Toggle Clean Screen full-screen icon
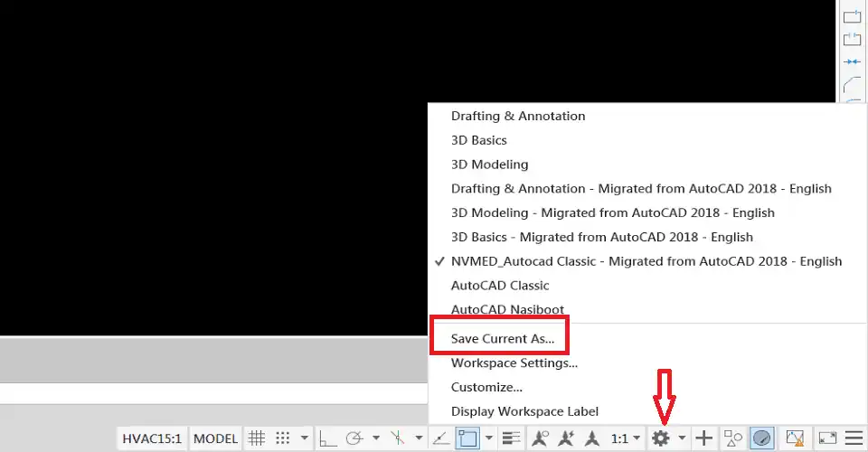Screen dimensions: 868x452 click(x=827, y=438)
